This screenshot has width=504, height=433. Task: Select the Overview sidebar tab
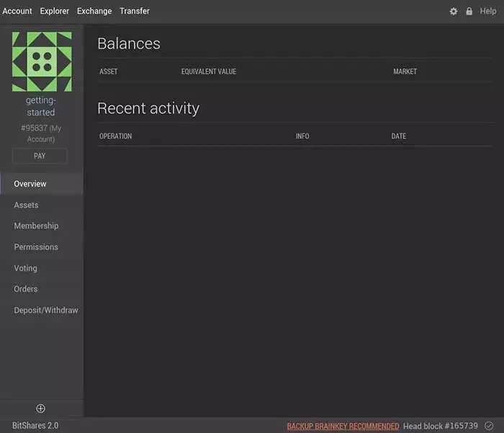(x=30, y=184)
